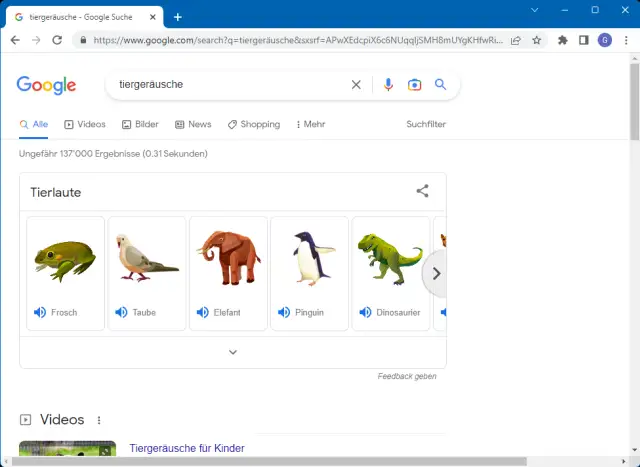Play the Dinosaurier sound via speaker icon
Viewport: 640px width, 467px height.
tap(365, 312)
